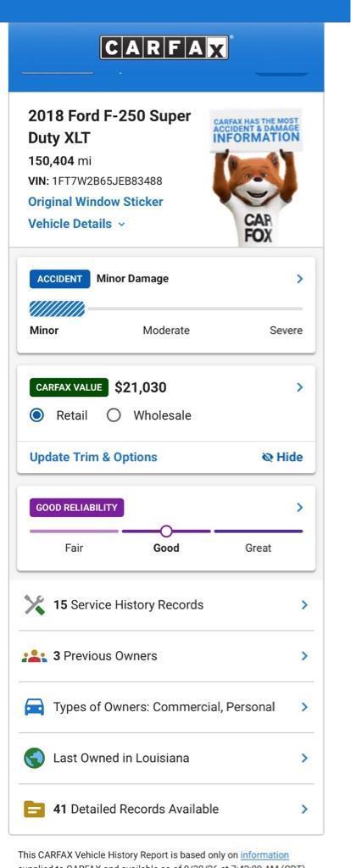Screen dimensions: 351x868
Task: Click Update Trim & Options link
Action: (x=93, y=457)
